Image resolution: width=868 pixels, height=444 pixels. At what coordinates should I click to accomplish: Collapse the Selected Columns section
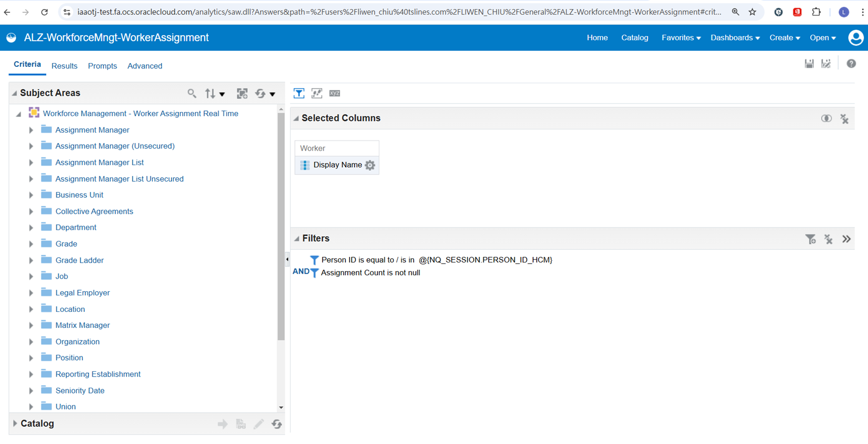[296, 118]
